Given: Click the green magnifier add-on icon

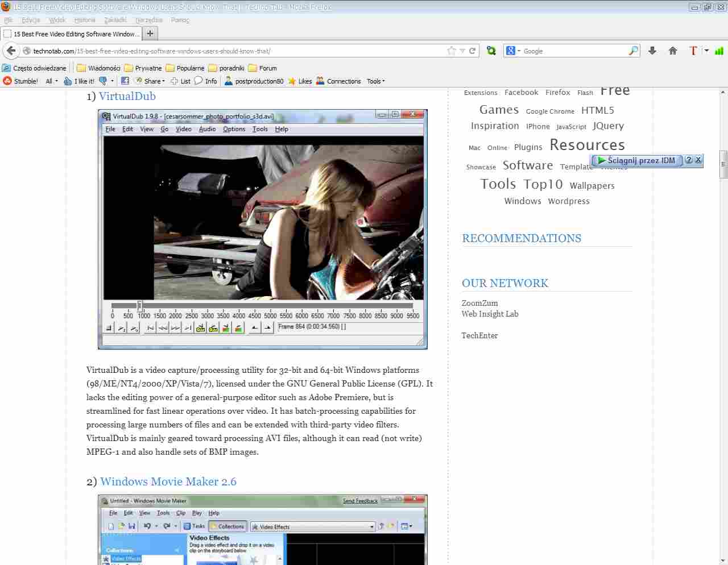Looking at the screenshot, I should 491,51.
